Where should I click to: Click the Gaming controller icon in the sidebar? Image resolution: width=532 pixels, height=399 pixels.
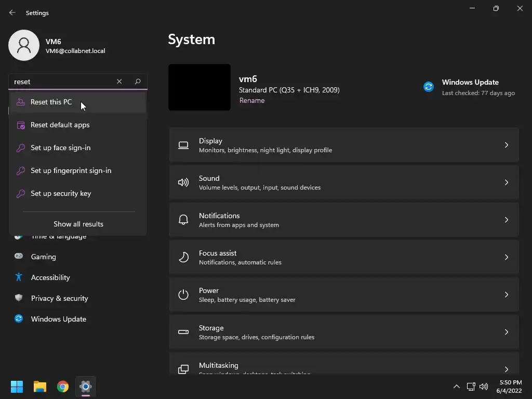pyautogui.click(x=19, y=256)
